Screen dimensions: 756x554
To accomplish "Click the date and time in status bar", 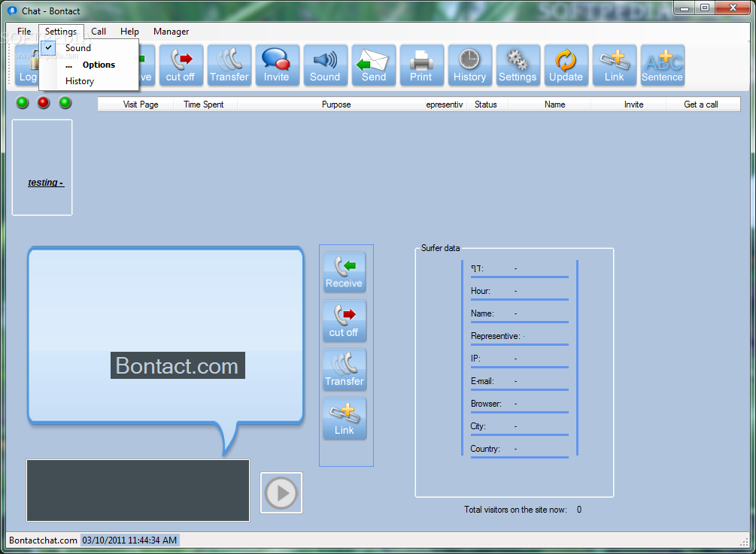I will pos(129,540).
